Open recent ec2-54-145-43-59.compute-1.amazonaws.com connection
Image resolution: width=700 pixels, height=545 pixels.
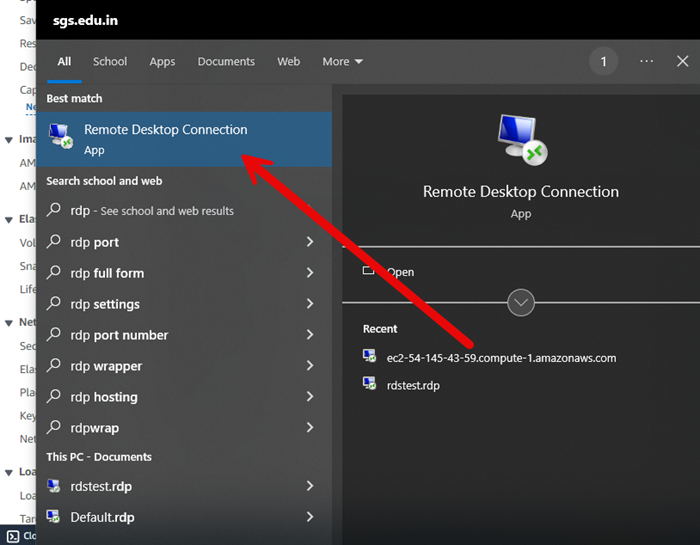[x=501, y=358]
